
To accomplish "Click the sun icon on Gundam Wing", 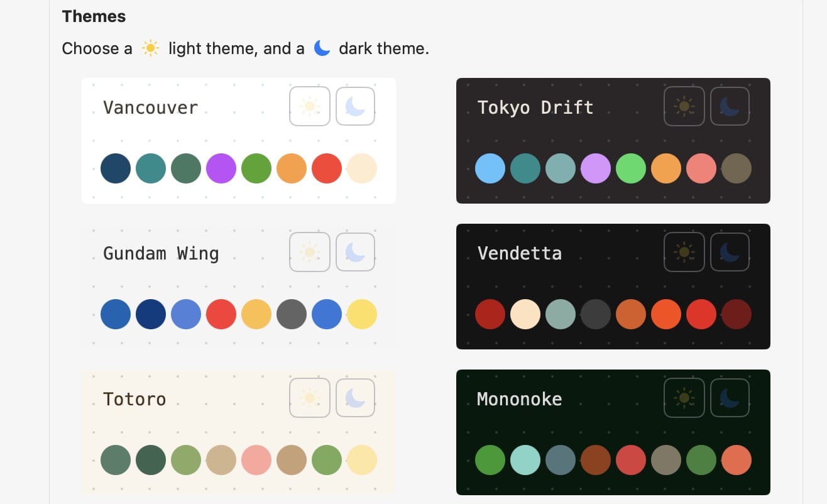I will 310,252.
